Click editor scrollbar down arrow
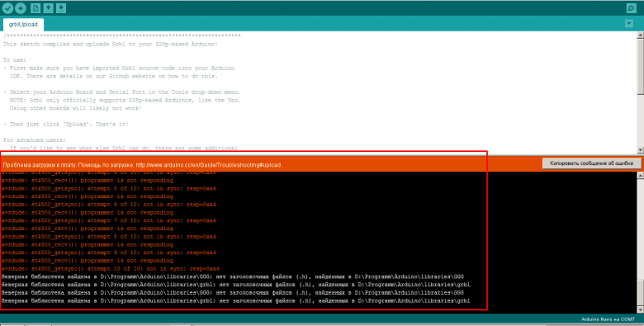The height and width of the screenshot is (326, 644). point(641,150)
